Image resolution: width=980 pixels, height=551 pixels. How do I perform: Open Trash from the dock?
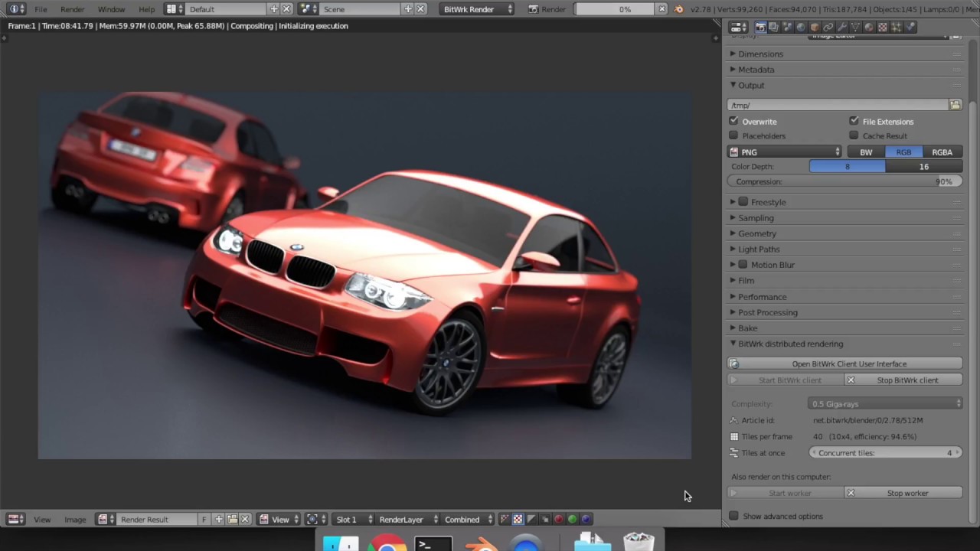(x=639, y=543)
